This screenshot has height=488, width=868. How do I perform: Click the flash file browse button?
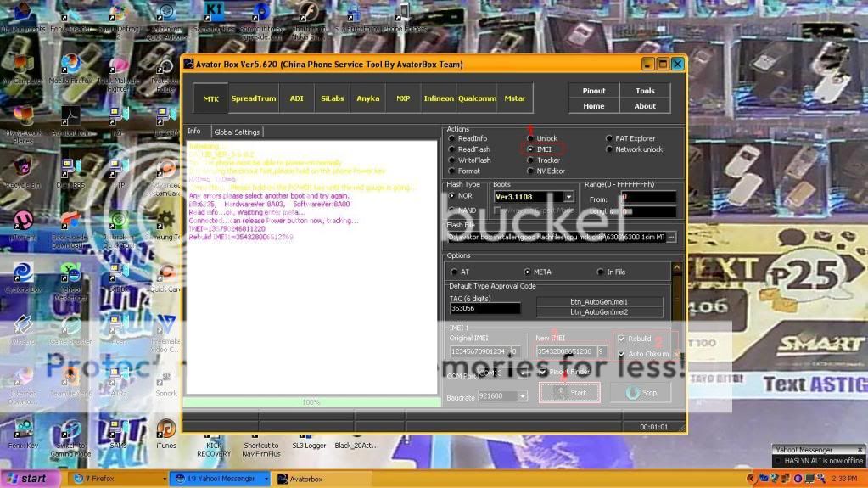671,238
